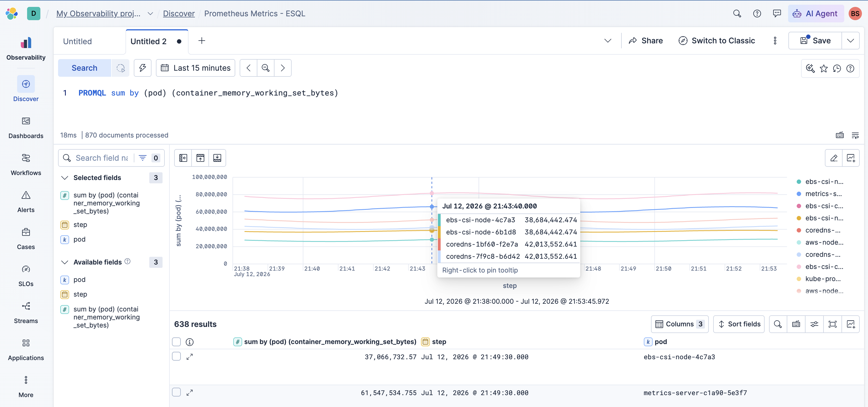Open the help question mark icon in header
868x407 pixels.
[757, 14]
